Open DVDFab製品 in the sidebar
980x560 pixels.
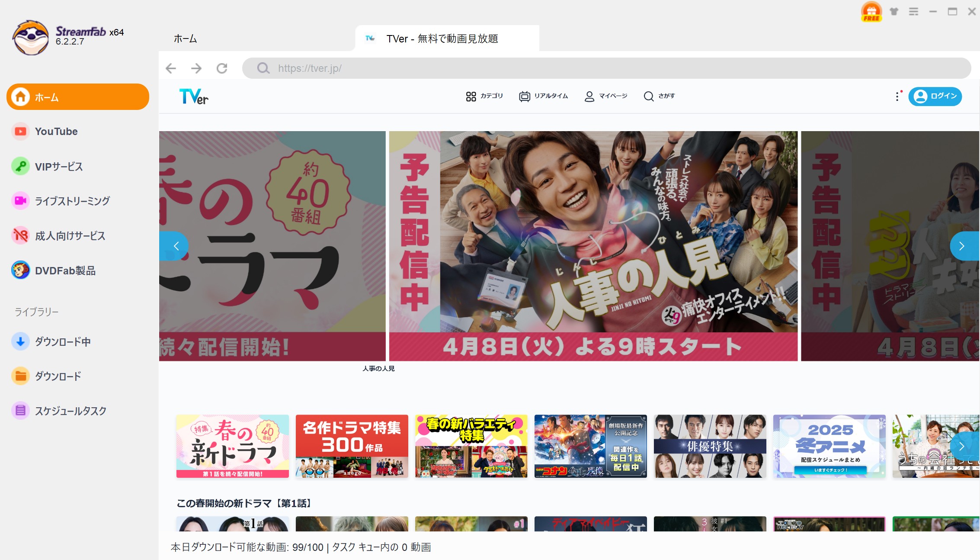click(78, 270)
